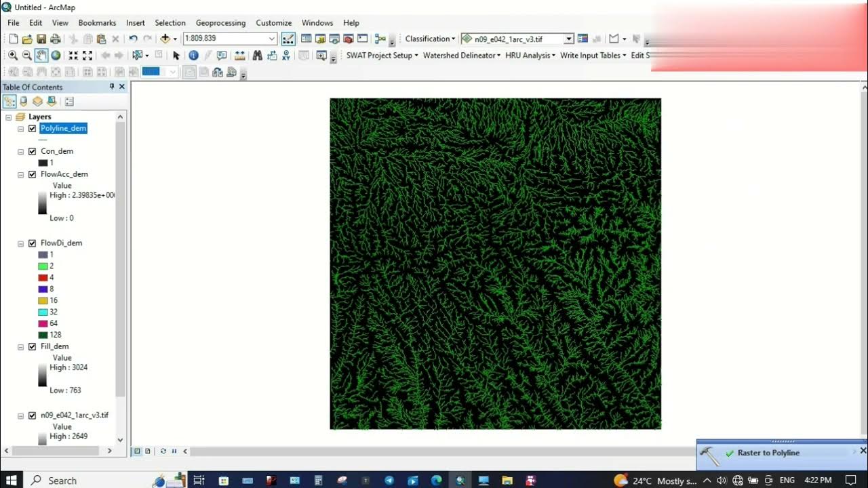Image resolution: width=868 pixels, height=488 pixels.
Task: Open the HTML Popup tool
Action: coord(222,56)
